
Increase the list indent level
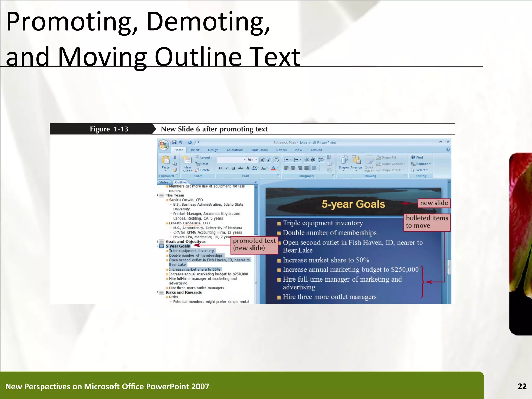tap(313, 160)
